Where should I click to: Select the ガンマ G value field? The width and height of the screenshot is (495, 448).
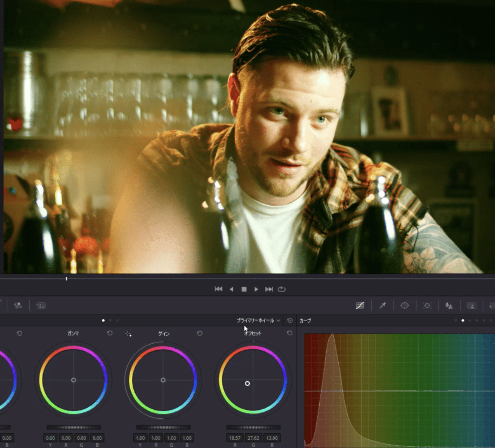pyautogui.click(x=82, y=438)
